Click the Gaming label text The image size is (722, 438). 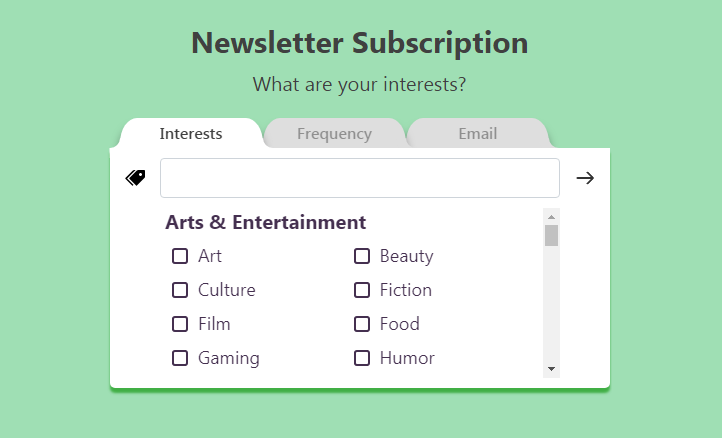pyautogui.click(x=229, y=358)
